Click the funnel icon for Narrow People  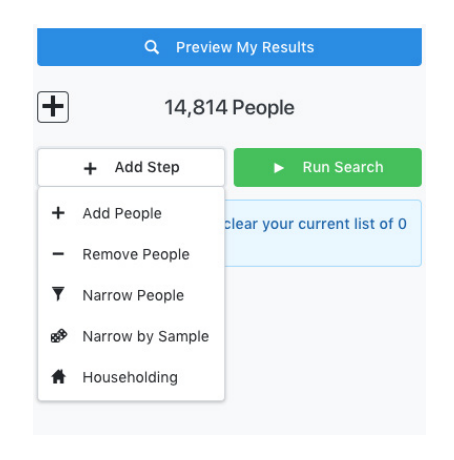coord(58,294)
